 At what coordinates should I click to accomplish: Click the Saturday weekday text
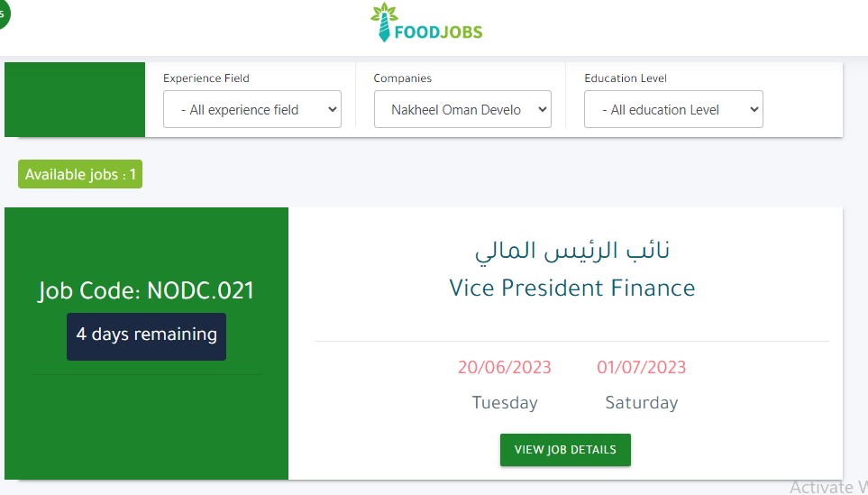pyautogui.click(x=641, y=402)
